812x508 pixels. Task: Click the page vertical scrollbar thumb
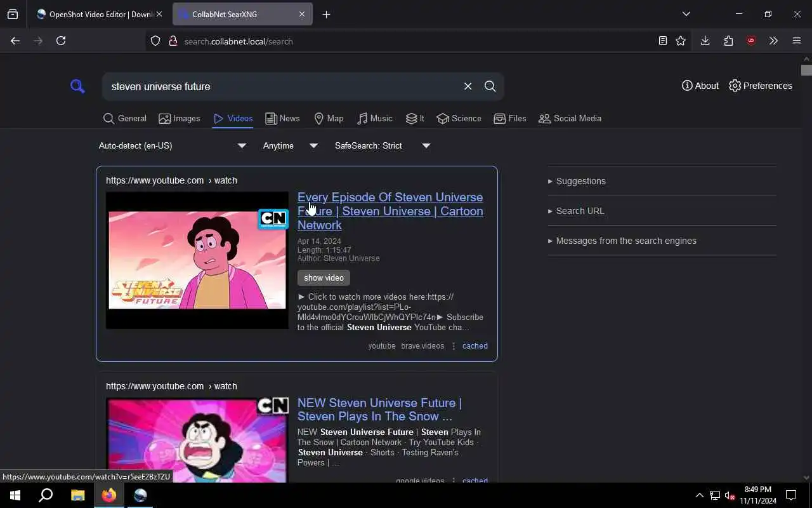click(x=806, y=70)
